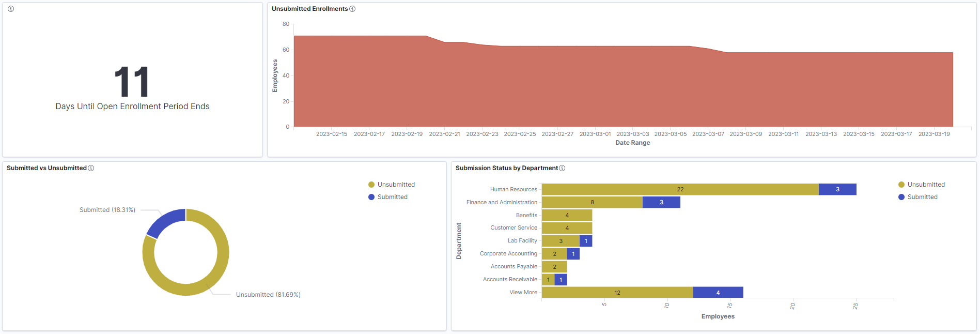Click the Finance and Administration label
Viewport: 980px width, 334px height.
(502, 202)
